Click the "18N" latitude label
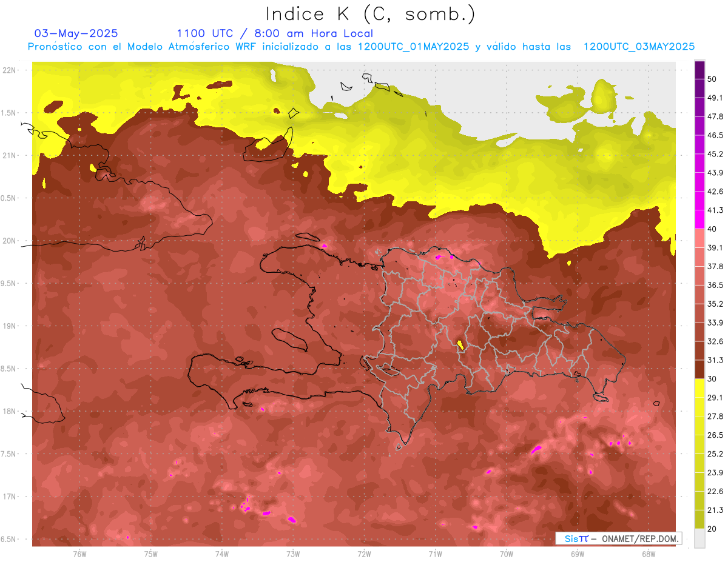Screen dimensions: 728x562 pos(10,412)
